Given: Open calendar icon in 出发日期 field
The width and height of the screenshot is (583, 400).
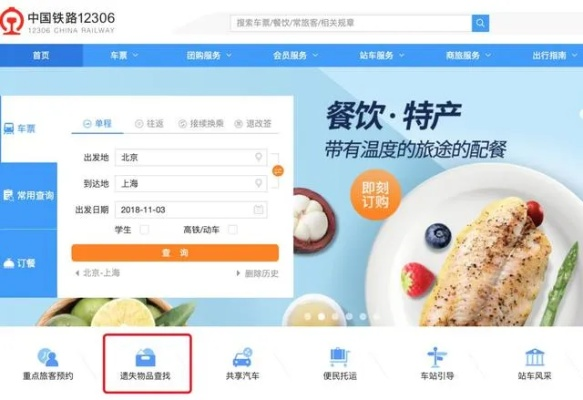Looking at the screenshot, I should coord(258,210).
